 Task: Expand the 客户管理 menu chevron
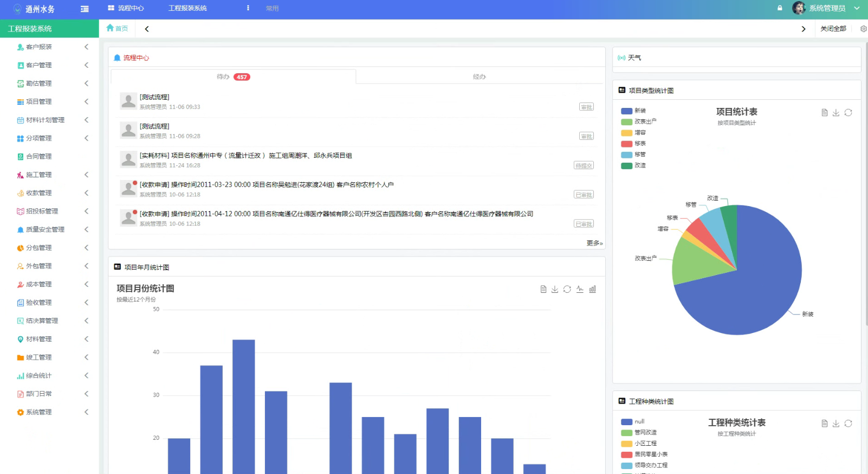pyautogui.click(x=87, y=65)
